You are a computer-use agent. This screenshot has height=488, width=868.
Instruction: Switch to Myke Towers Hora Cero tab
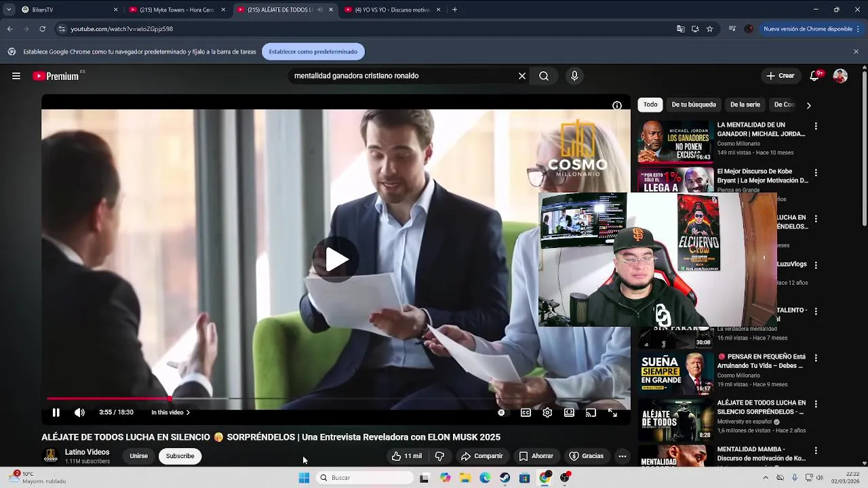tap(176, 9)
